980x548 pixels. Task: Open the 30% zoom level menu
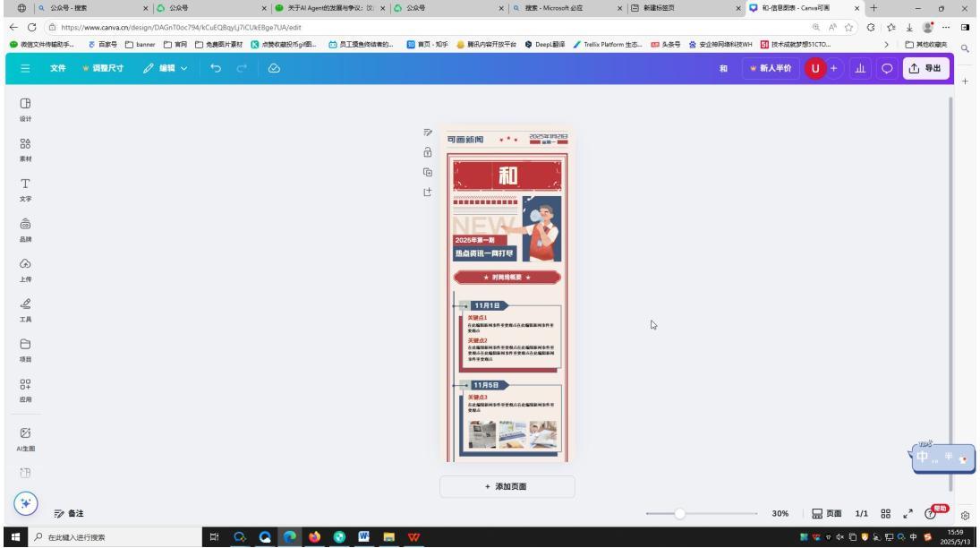tap(780, 514)
